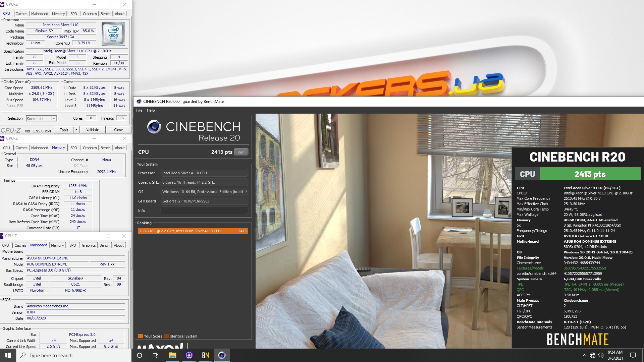
Task: Open network status tray icon
Action: 593,355
